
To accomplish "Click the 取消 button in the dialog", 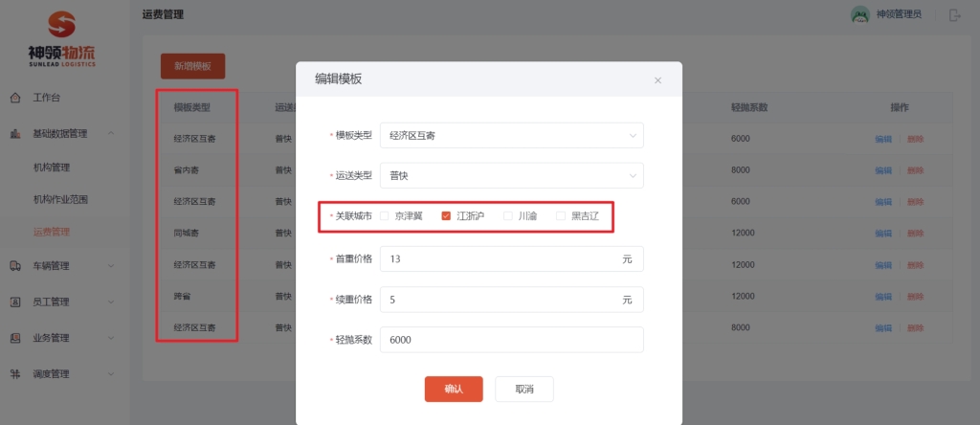I will tap(524, 389).
